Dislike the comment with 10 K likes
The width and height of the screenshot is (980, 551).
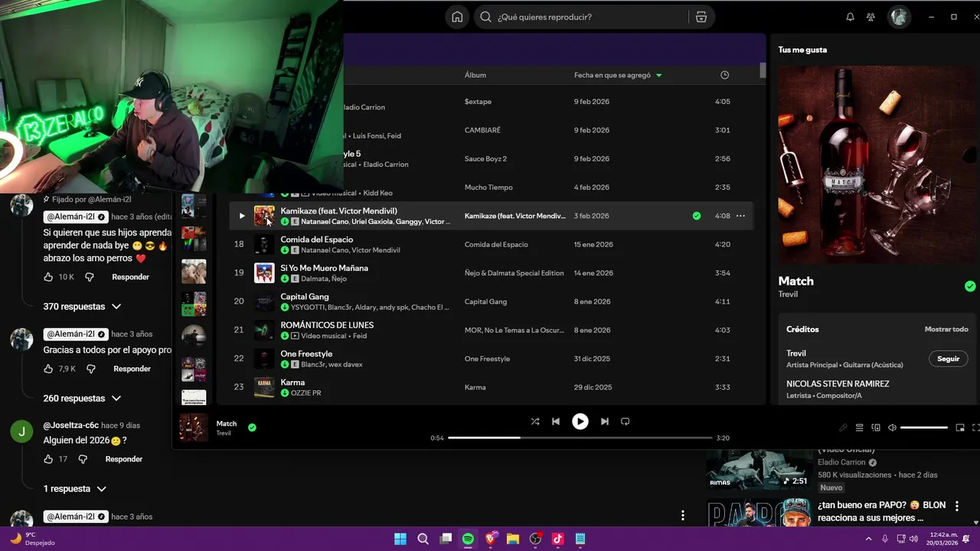(x=90, y=277)
